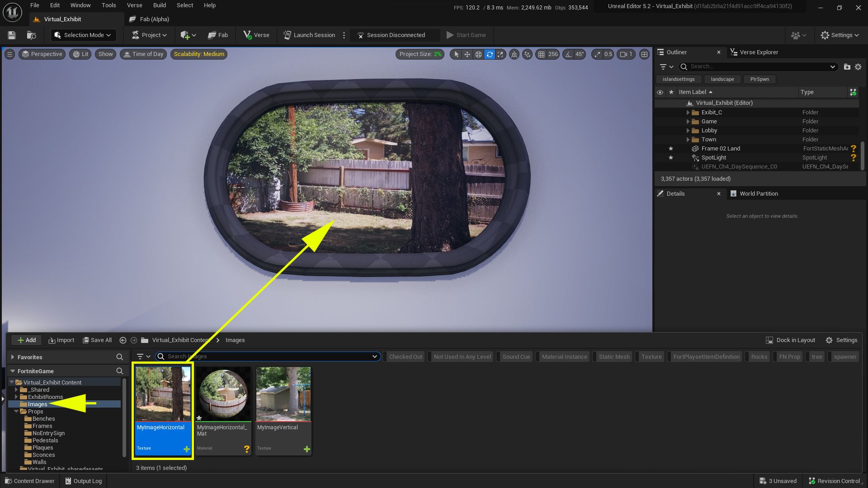Click Scalability: Medium indicator
This screenshot has width=868, height=488.
(199, 54)
